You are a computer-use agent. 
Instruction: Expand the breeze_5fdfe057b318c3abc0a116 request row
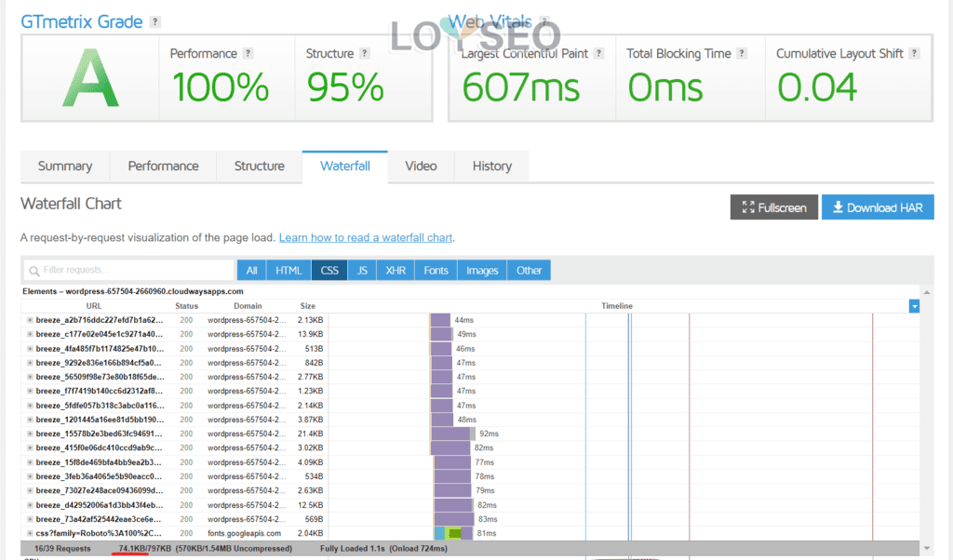click(x=30, y=406)
